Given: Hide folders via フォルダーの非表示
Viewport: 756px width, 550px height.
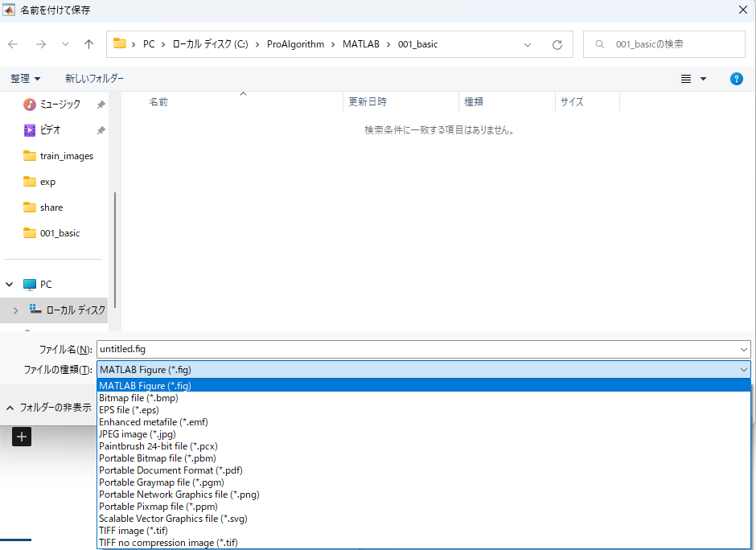Looking at the screenshot, I should [x=49, y=408].
